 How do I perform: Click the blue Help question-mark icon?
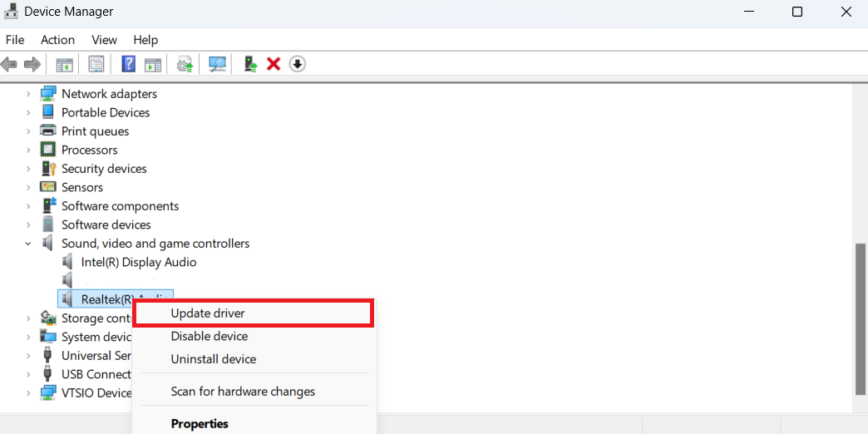(128, 65)
